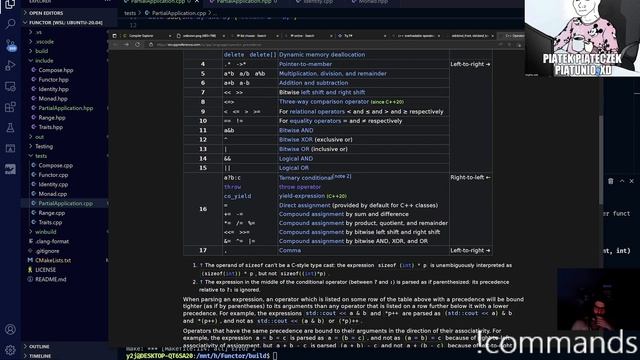Go forward in the browser window
Image resolution: width=640 pixels, height=360 pixels.
pos(126,44)
